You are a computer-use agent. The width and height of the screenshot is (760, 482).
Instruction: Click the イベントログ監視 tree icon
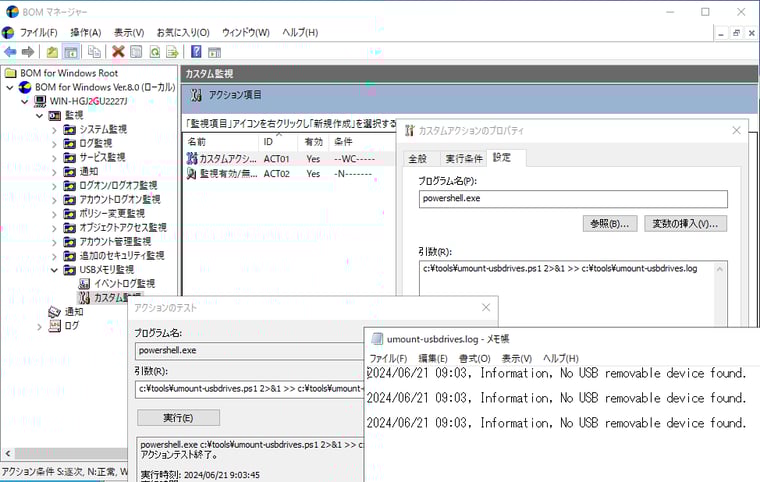pos(84,284)
